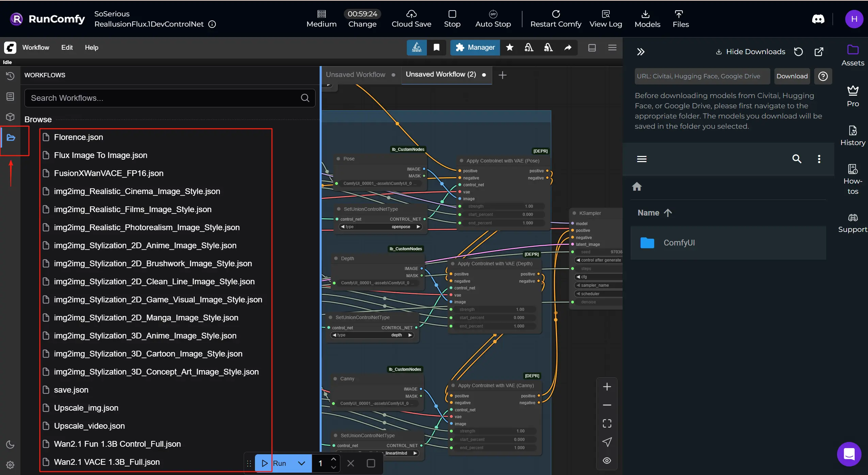Click the share arrow icon in toolbar

click(x=568, y=47)
